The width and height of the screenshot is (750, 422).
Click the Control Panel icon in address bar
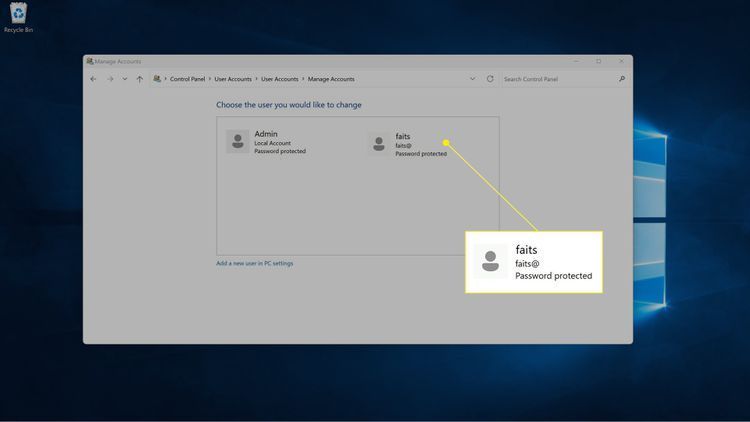157,79
